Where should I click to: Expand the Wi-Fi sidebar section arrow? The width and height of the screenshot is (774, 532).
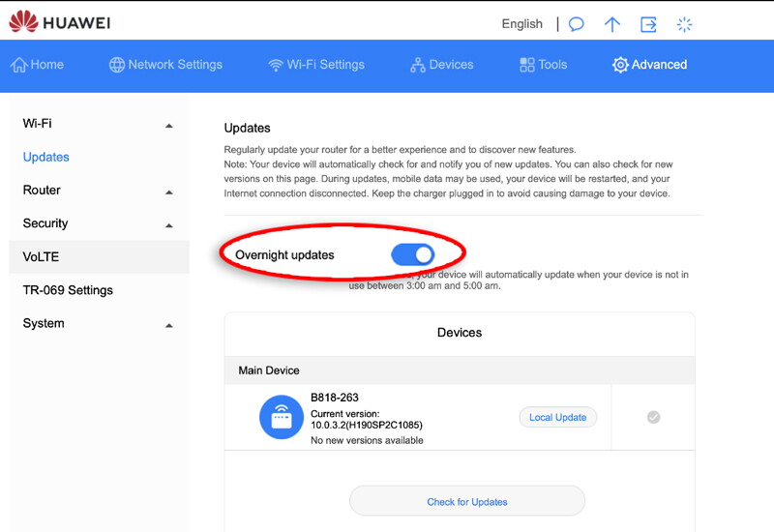click(x=168, y=126)
